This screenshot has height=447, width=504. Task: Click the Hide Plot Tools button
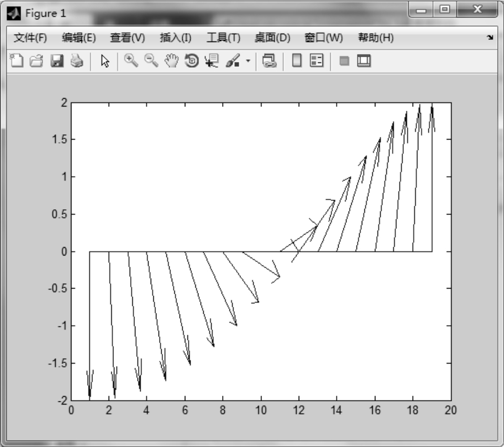344,61
